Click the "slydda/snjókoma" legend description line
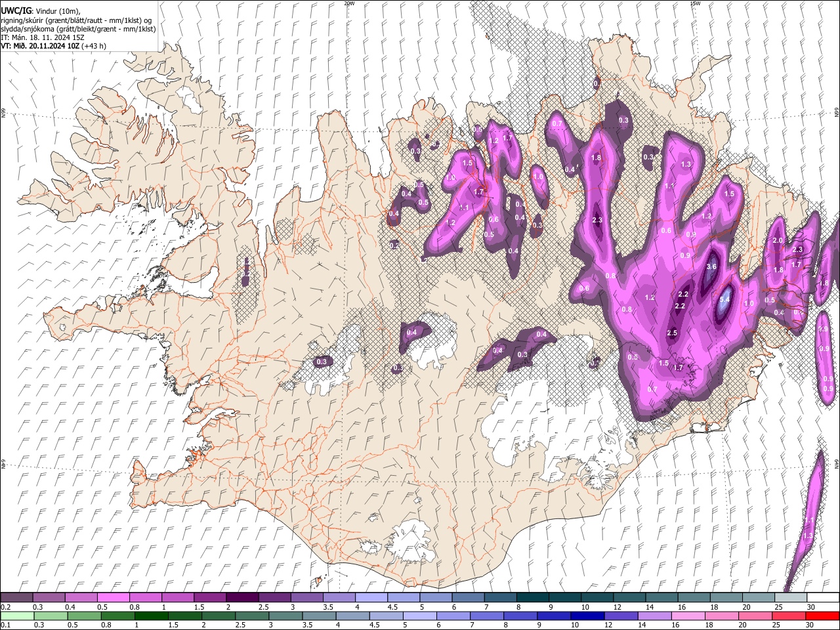This screenshot has width=840, height=630. (78, 28)
